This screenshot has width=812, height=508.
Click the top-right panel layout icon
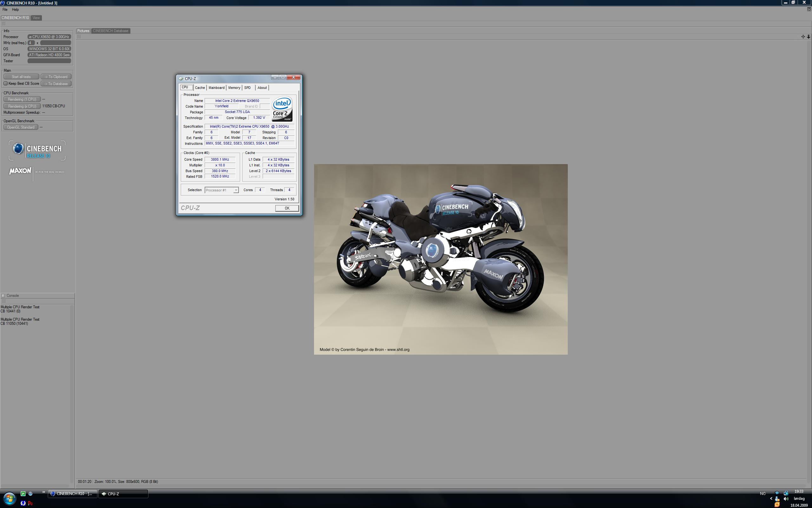coord(809,10)
